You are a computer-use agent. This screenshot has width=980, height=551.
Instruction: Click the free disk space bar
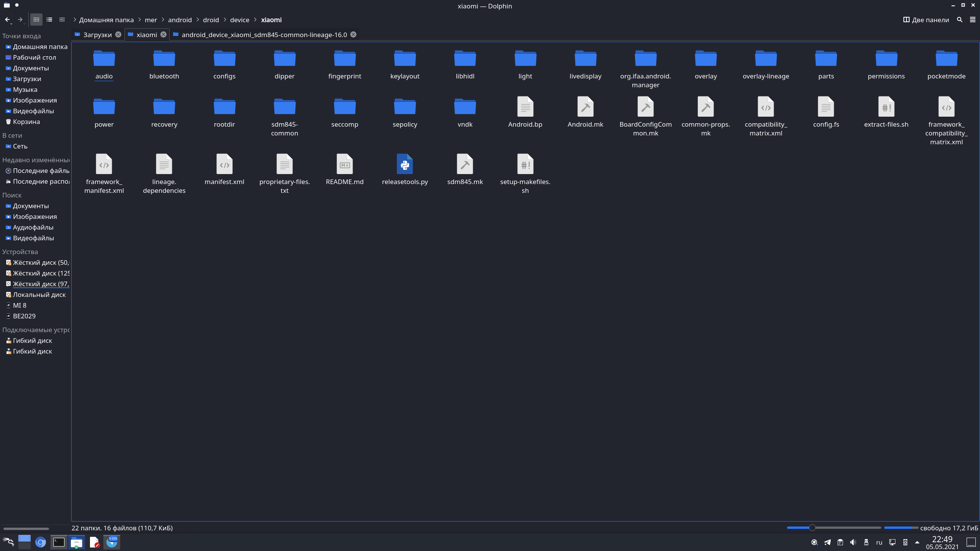pos(901,528)
